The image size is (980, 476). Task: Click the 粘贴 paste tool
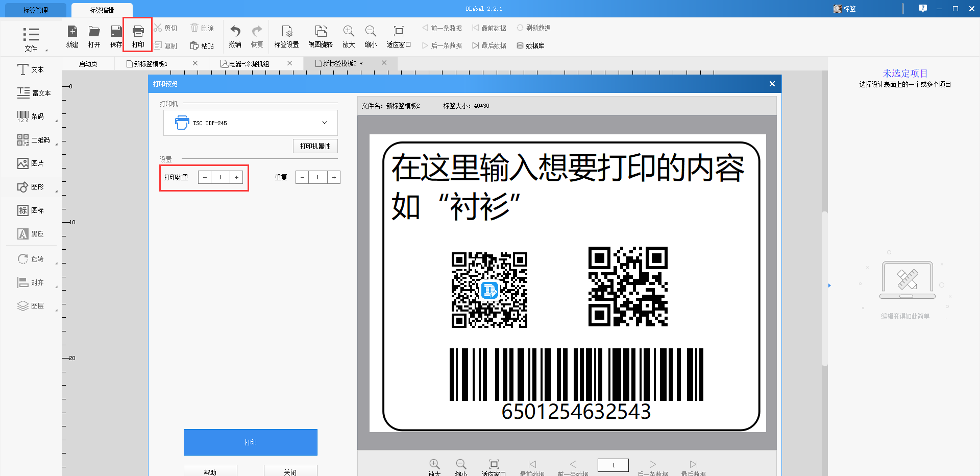coord(202,46)
